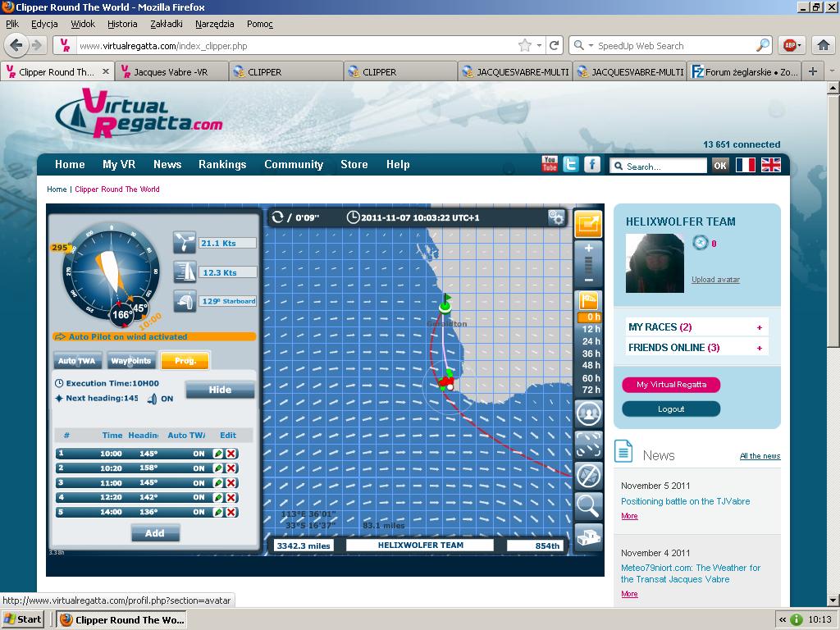
Task: Toggle the Auto TWA mode button
Action: 77,361
